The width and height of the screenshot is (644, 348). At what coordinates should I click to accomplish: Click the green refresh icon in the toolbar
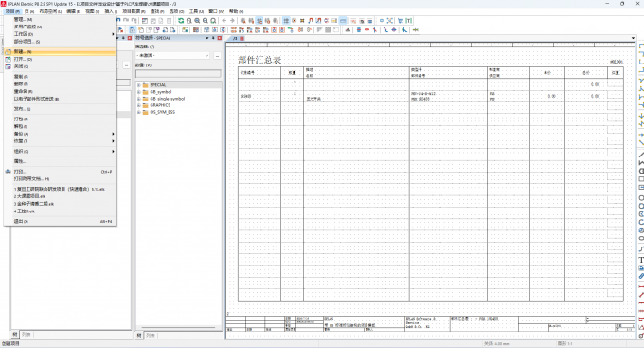(x=181, y=20)
